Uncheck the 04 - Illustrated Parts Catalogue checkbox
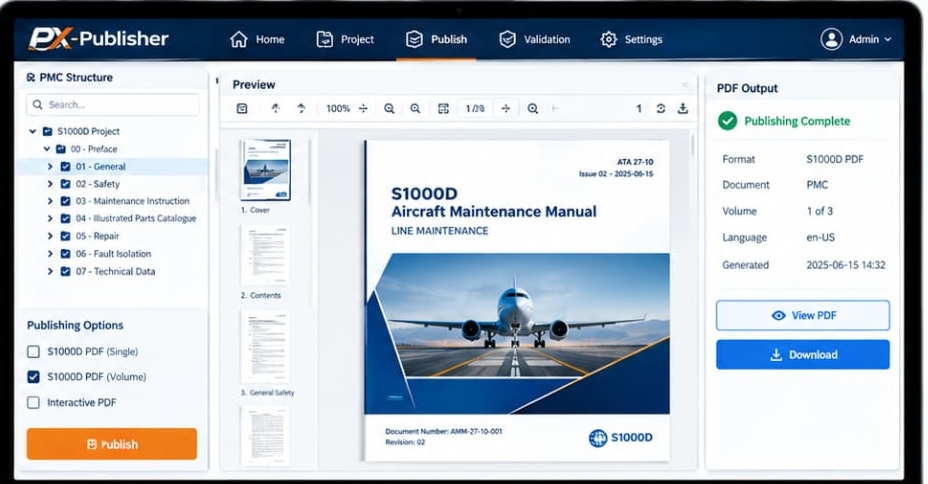 click(66, 218)
